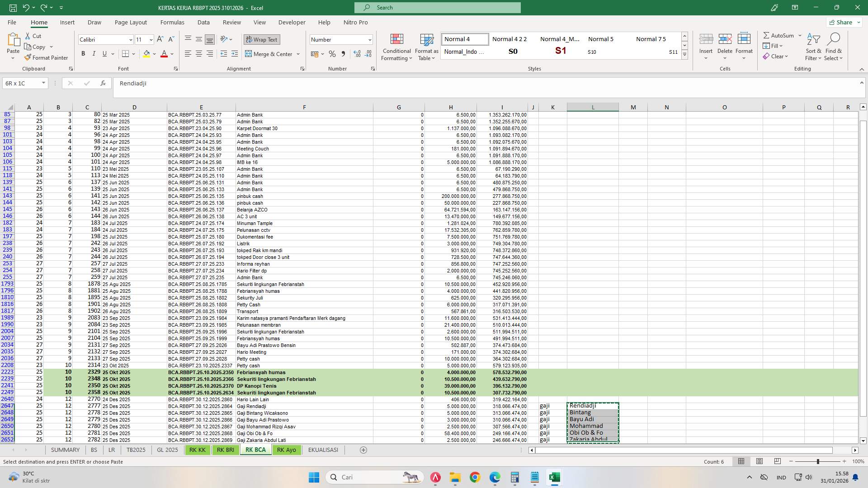Add a new worksheet with the plus button

[363, 450]
